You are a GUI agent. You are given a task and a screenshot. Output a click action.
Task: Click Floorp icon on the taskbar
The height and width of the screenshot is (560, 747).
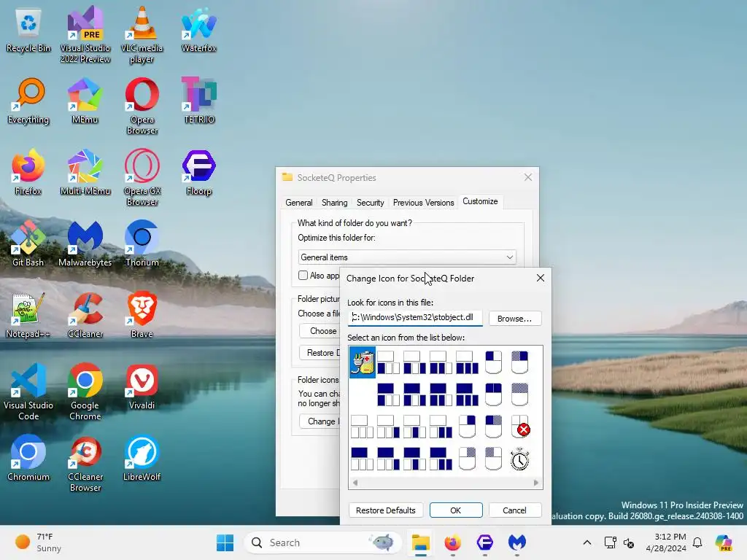484,542
